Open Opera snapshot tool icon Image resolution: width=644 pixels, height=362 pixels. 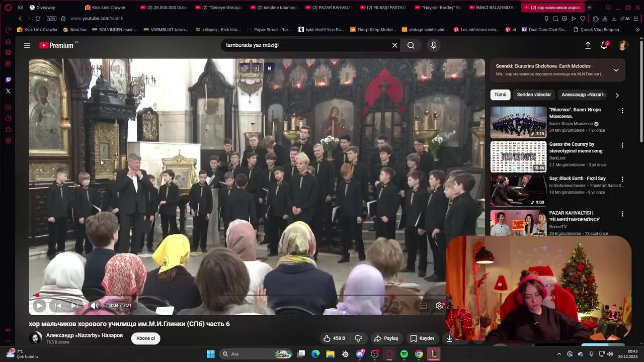(555, 19)
